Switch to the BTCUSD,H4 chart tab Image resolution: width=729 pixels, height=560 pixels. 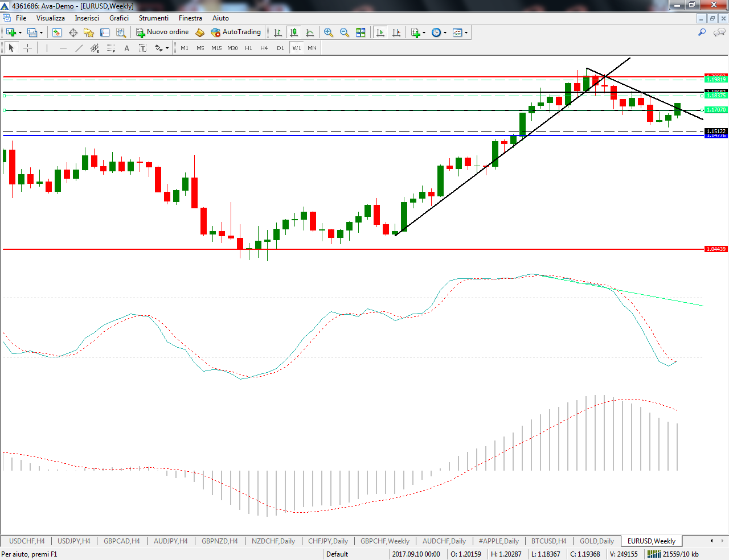[549, 541]
